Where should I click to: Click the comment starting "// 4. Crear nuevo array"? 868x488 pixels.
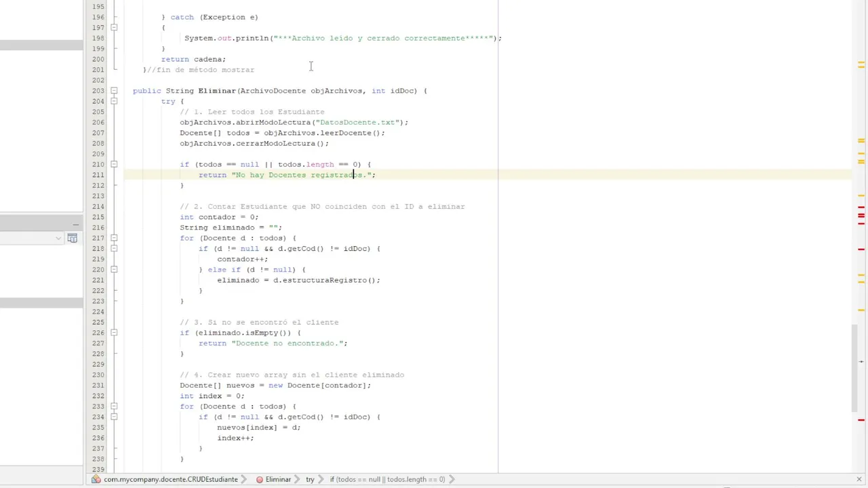[x=292, y=375]
